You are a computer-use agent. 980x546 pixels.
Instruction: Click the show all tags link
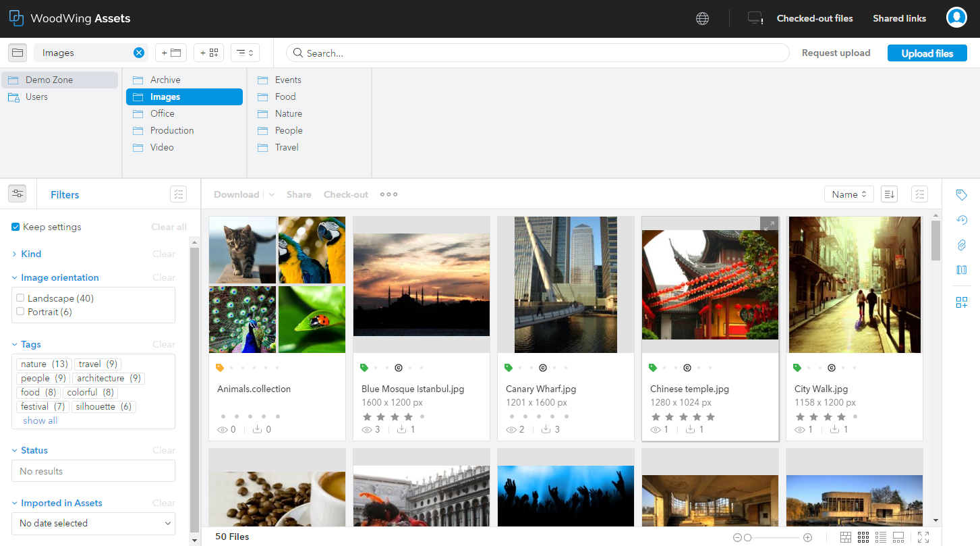click(x=40, y=420)
